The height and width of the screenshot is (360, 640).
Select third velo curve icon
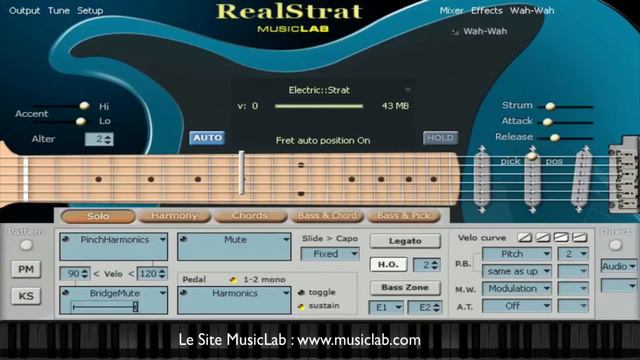(x=561, y=237)
